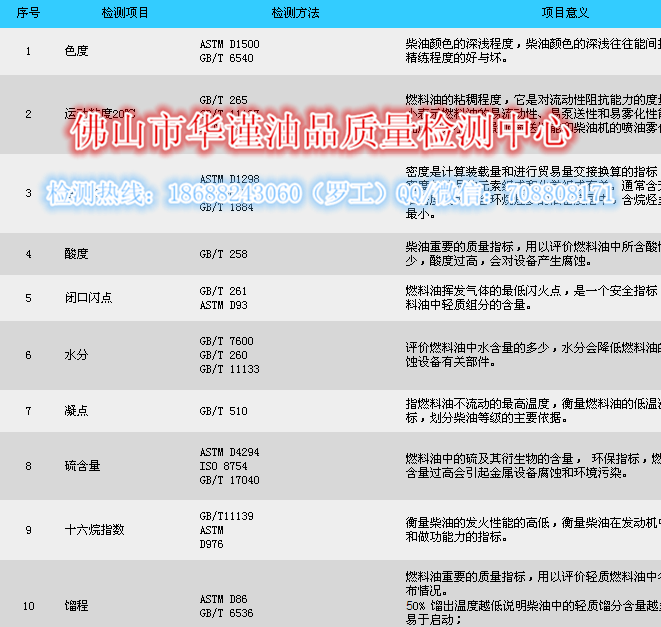Click the GB/T 258 method text
Viewport: 661px width, 627px height.
(223, 254)
